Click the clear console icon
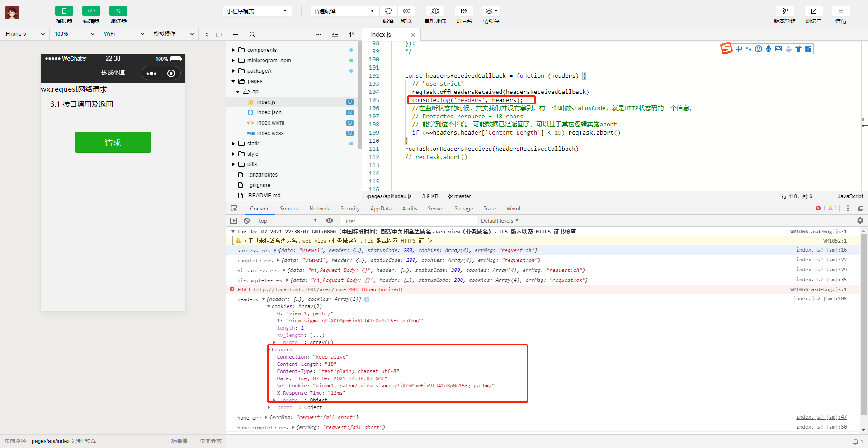This screenshot has height=448, width=868. pos(246,221)
